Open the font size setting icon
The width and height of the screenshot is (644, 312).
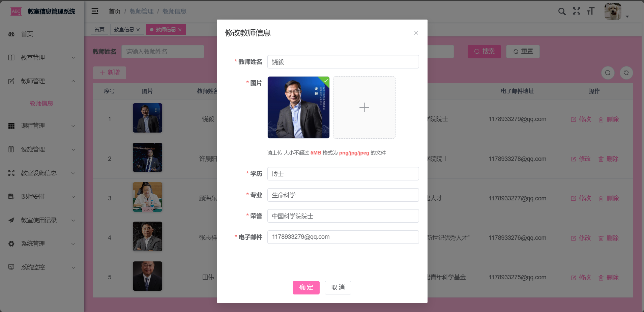click(590, 11)
